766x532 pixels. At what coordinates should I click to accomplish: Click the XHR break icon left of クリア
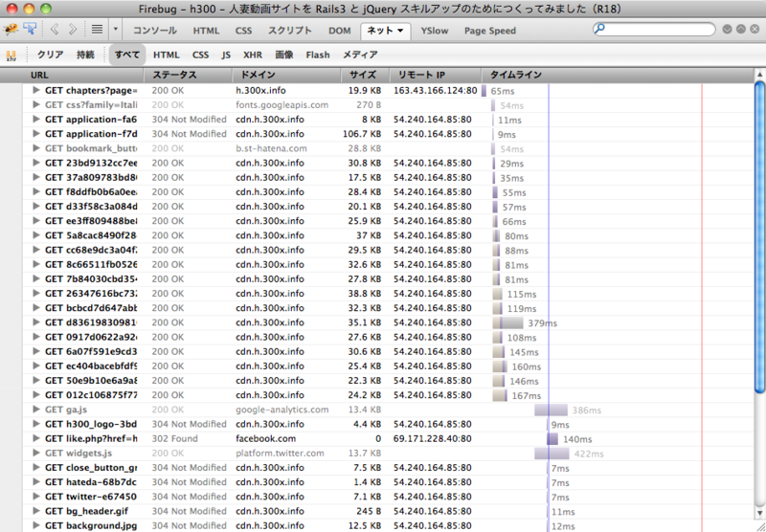(x=11, y=55)
